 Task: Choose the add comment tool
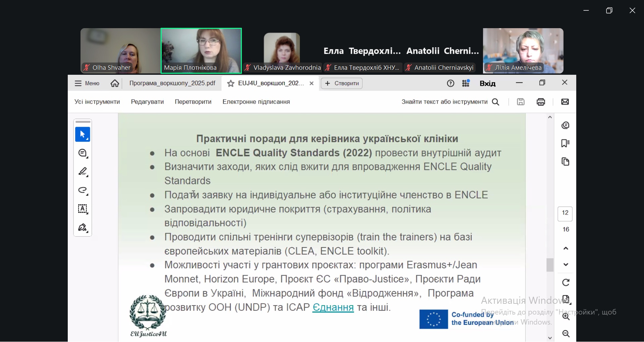coord(83,154)
